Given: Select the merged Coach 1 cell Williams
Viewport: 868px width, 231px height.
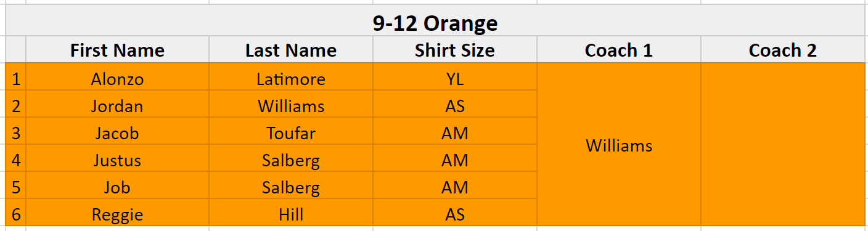Looking at the screenshot, I should pos(619,145).
